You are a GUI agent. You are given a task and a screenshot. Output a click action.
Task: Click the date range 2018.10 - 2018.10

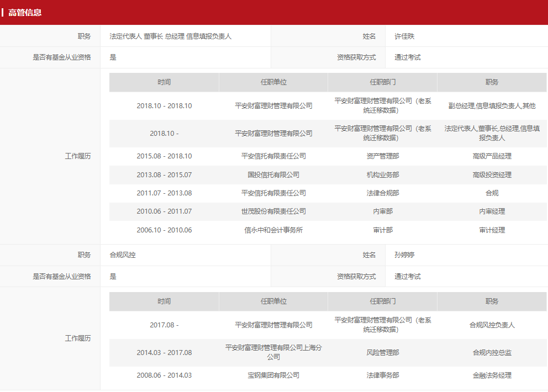(x=164, y=106)
